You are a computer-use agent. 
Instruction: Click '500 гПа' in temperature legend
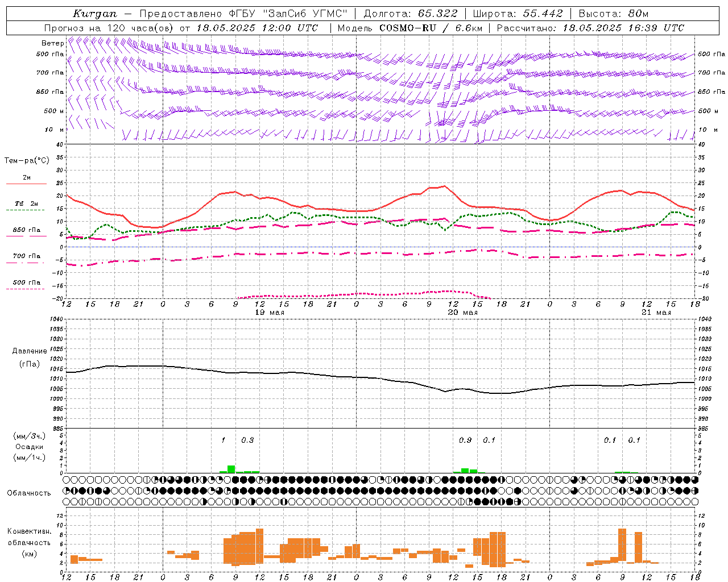click(x=27, y=282)
